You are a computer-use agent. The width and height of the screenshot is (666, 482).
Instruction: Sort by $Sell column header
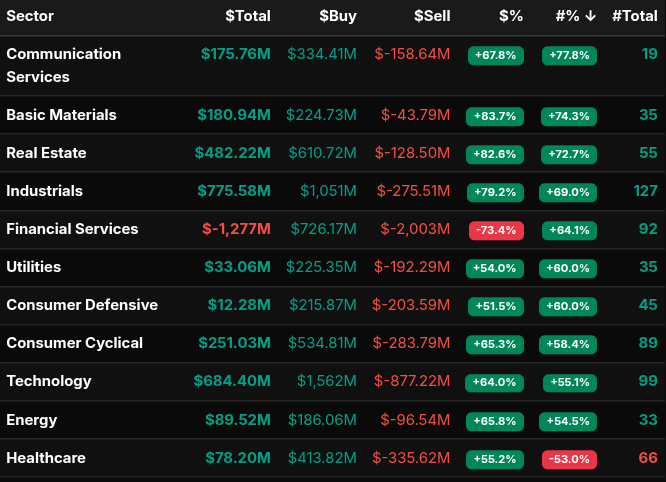[432, 16]
